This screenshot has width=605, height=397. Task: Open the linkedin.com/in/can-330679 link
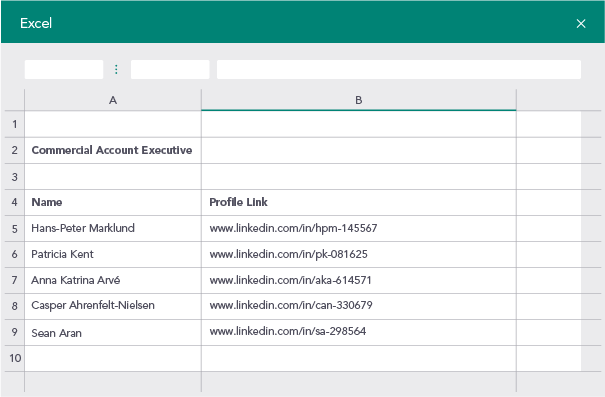coord(291,305)
